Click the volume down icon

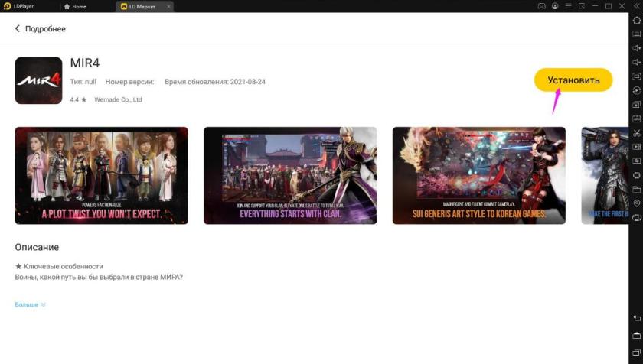click(x=636, y=62)
